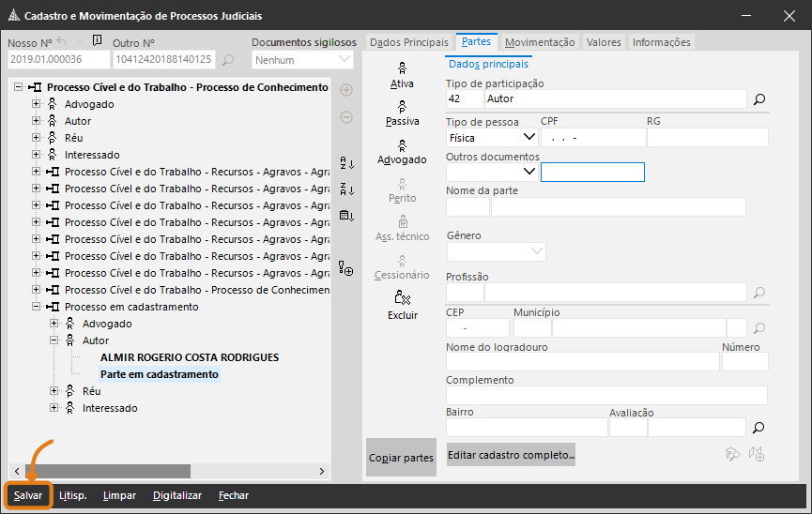Screen dimensions: 812x514
Task: Click Editar cadastro completo button
Action: pyautogui.click(x=511, y=455)
